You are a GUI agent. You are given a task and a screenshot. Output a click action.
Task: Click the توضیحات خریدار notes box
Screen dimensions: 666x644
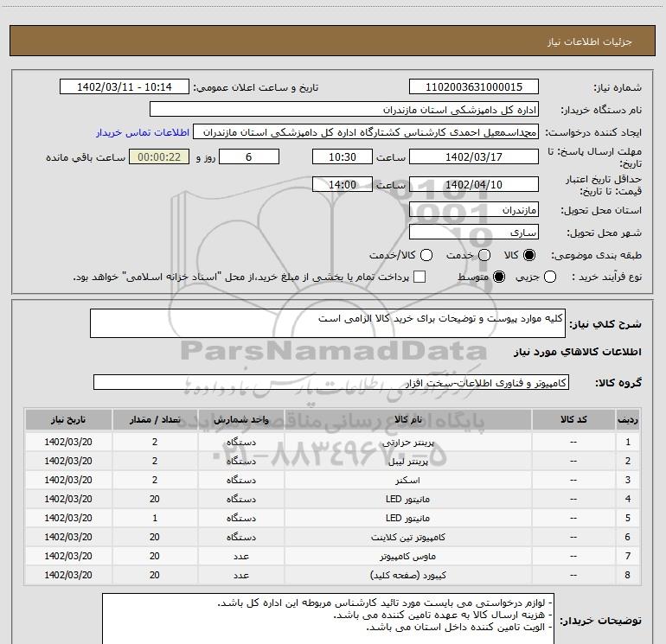(328, 619)
